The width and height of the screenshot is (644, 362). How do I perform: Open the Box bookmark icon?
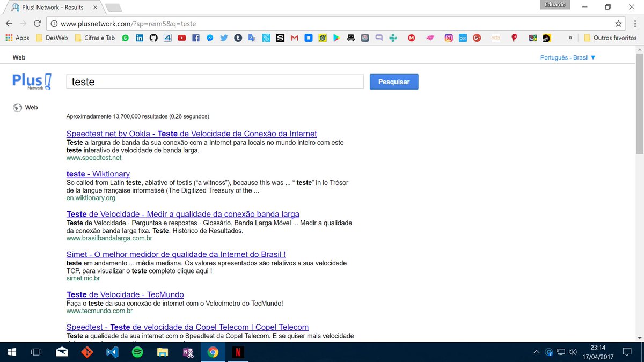tap(463, 38)
